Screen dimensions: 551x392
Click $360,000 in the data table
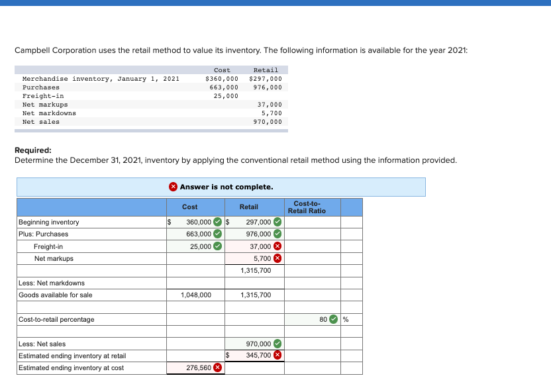(x=222, y=79)
